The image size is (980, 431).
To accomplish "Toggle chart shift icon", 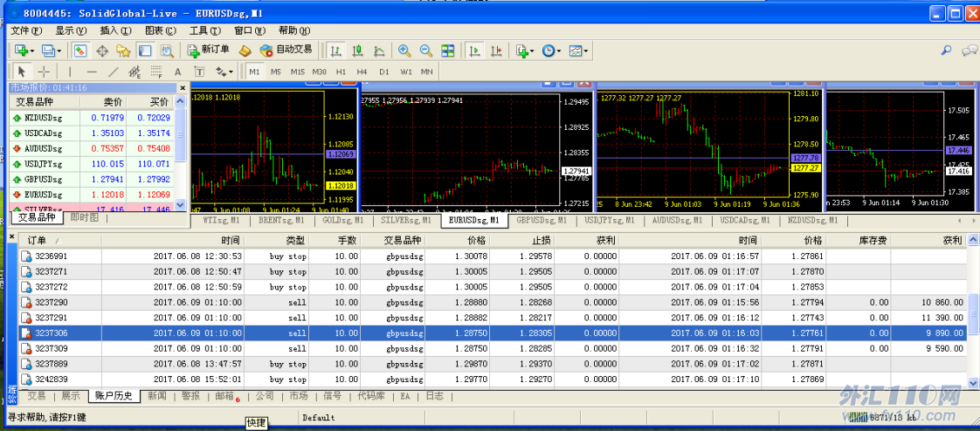I will (x=496, y=51).
